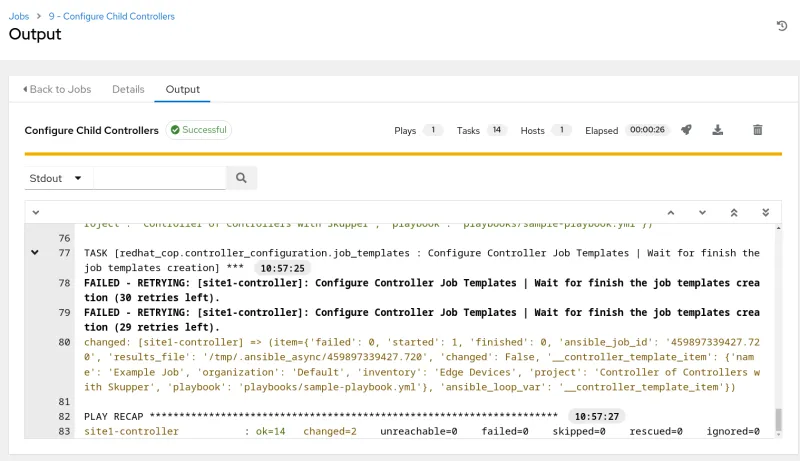Click the output pane vertical scrollbar
Image resolution: width=800 pixels, height=461 pixels.
coord(779,418)
